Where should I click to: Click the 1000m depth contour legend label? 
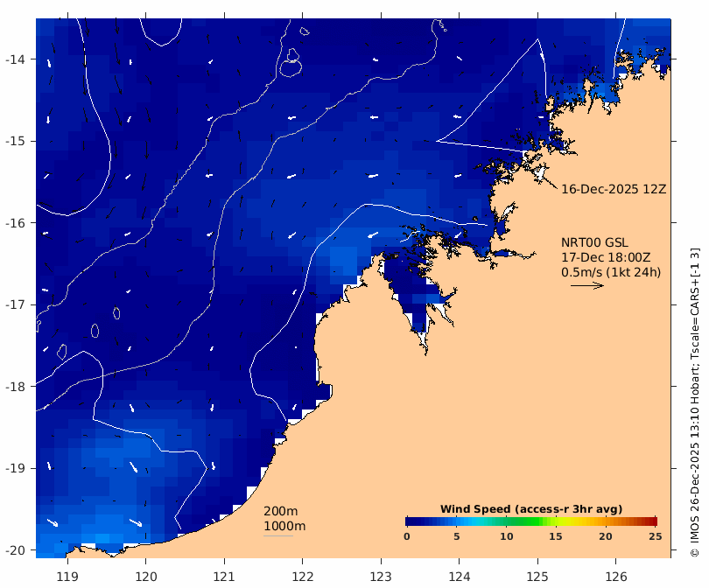click(x=284, y=526)
